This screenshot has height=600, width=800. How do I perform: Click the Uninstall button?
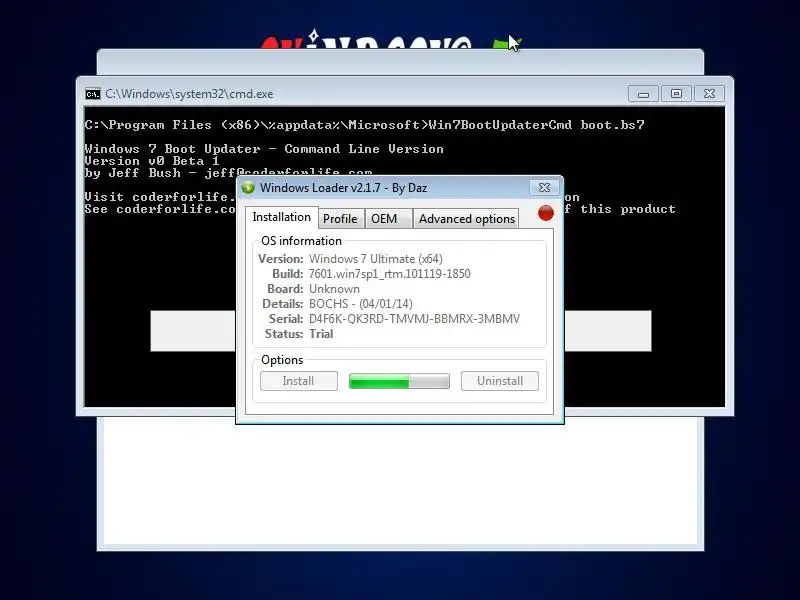click(499, 381)
